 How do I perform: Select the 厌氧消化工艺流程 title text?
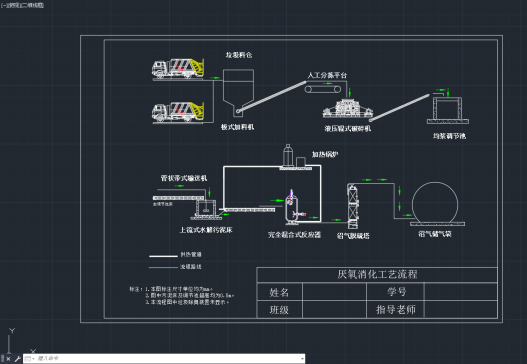tap(377, 274)
